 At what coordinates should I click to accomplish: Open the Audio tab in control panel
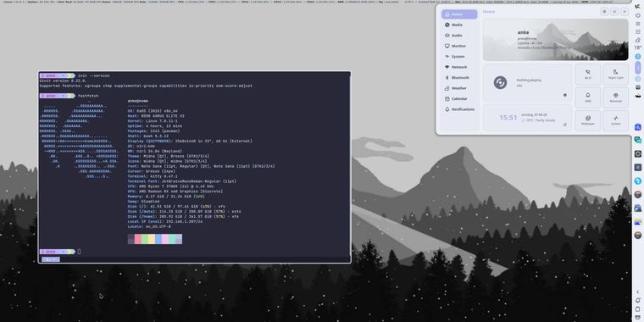459,36
